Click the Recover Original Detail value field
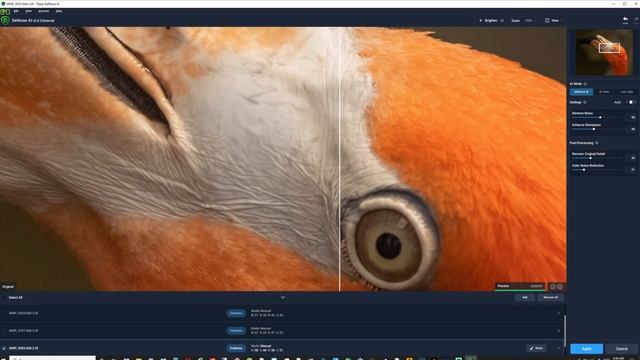 632,158
